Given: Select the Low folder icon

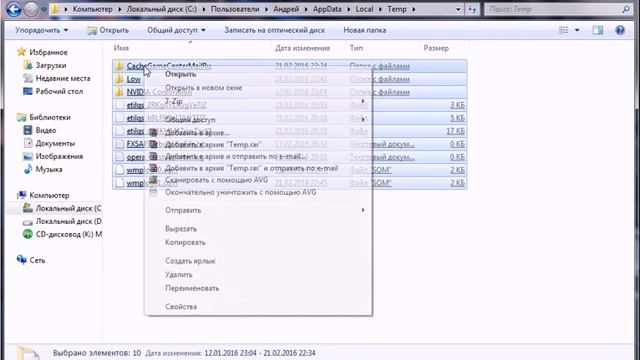Looking at the screenshot, I should tap(119, 79).
